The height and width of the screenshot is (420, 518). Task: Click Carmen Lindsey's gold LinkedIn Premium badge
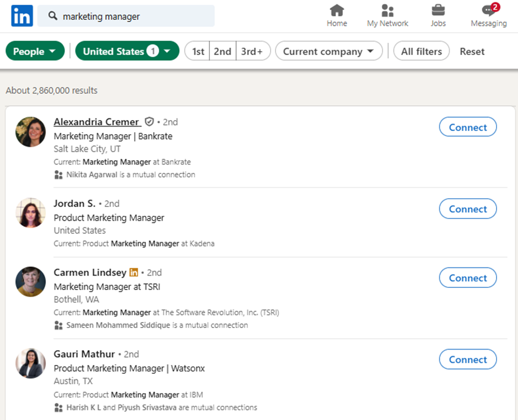point(134,272)
